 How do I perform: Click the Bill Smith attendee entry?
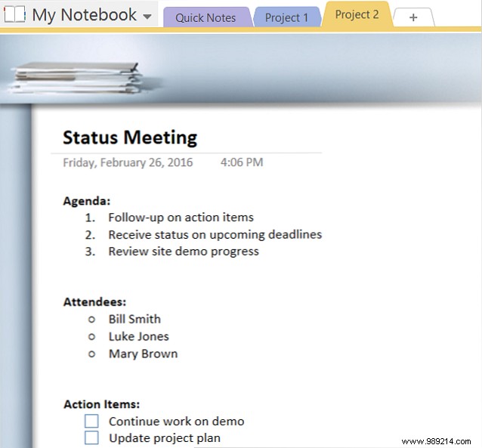pyautogui.click(x=134, y=319)
